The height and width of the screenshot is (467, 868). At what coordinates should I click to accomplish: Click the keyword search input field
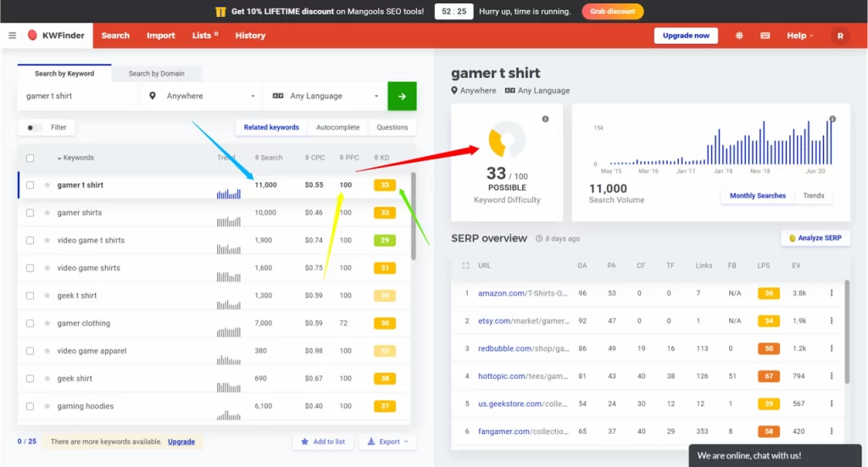click(x=77, y=97)
